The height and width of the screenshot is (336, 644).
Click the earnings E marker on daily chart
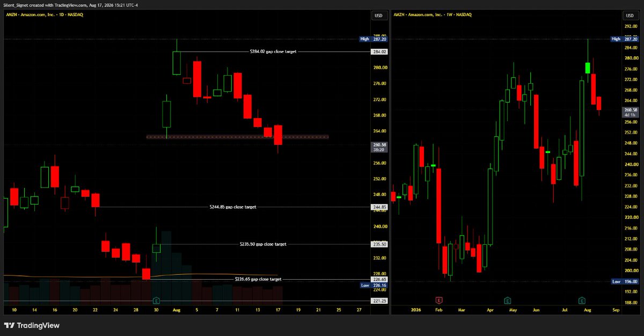[157, 301]
